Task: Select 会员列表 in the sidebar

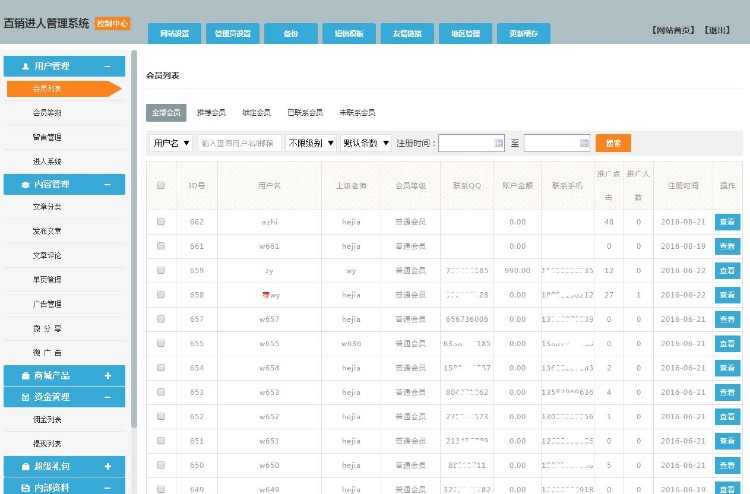Action: click(x=64, y=89)
